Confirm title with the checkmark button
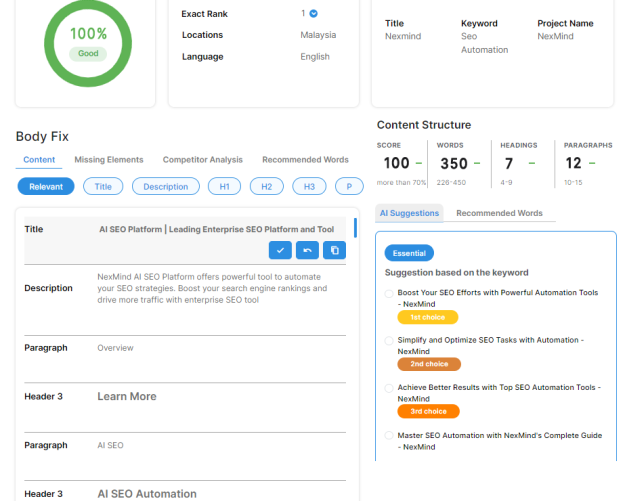This screenshot has height=501, width=627. coord(280,250)
